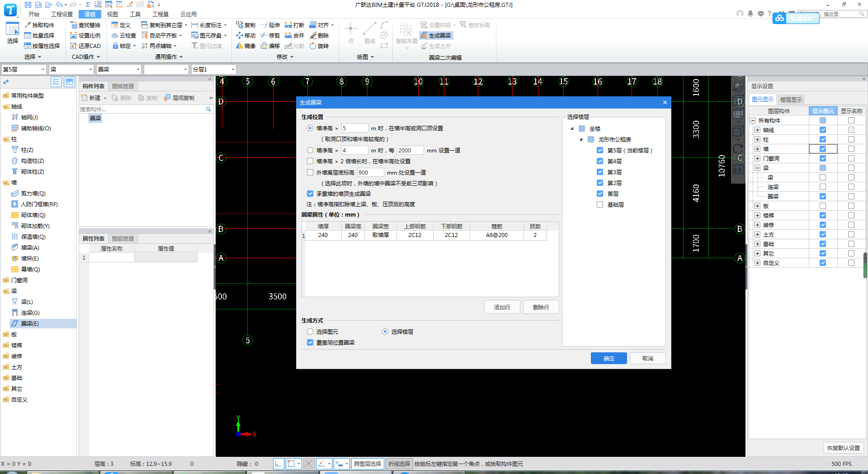Select 选择图元 generation method radio
Viewport: 868px width, 474px height.
tap(310, 332)
